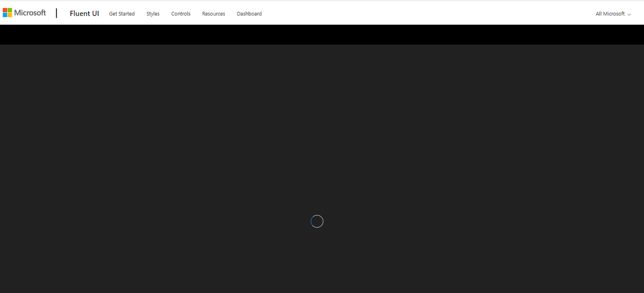Open the Dashboard link

[x=249, y=13]
